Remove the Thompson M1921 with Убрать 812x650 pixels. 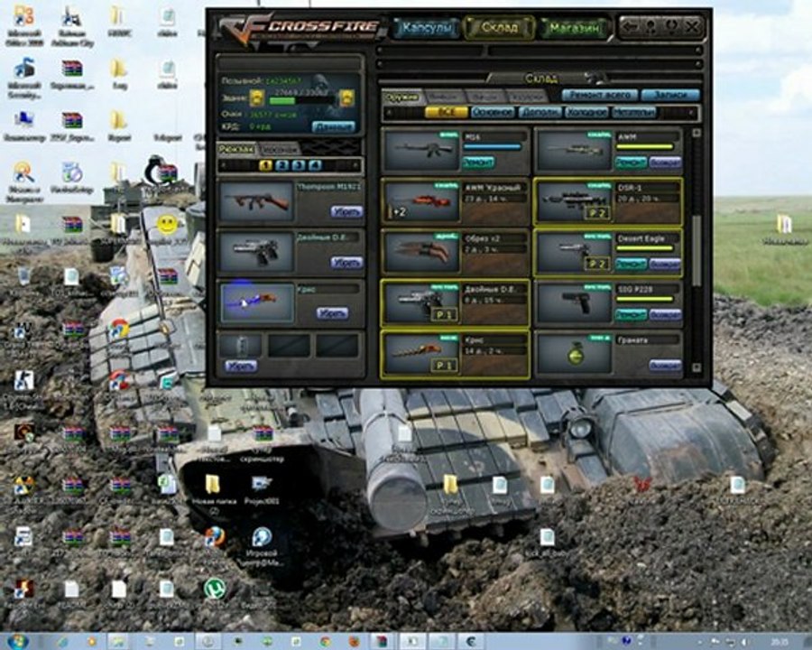click(x=346, y=211)
